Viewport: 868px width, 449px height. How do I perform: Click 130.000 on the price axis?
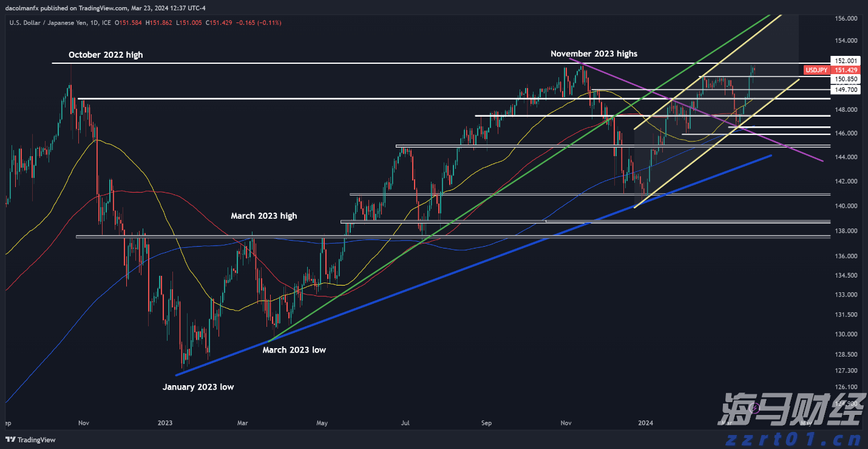tap(846, 334)
